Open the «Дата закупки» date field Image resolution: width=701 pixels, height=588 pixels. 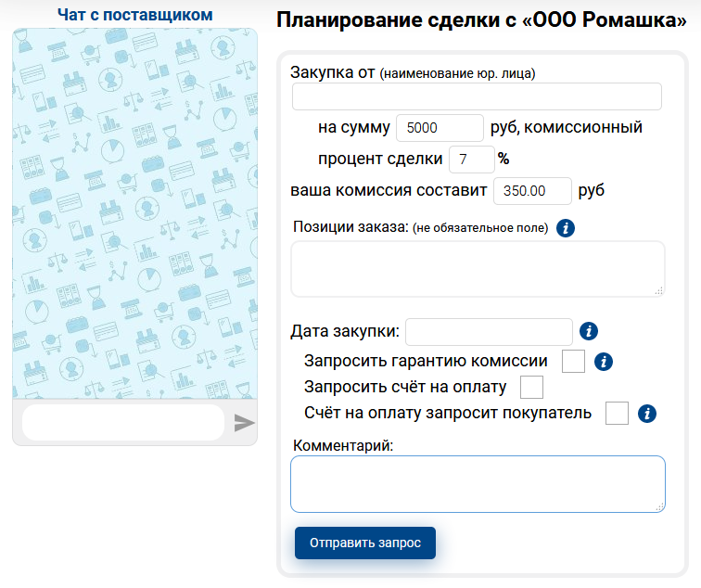coord(489,331)
